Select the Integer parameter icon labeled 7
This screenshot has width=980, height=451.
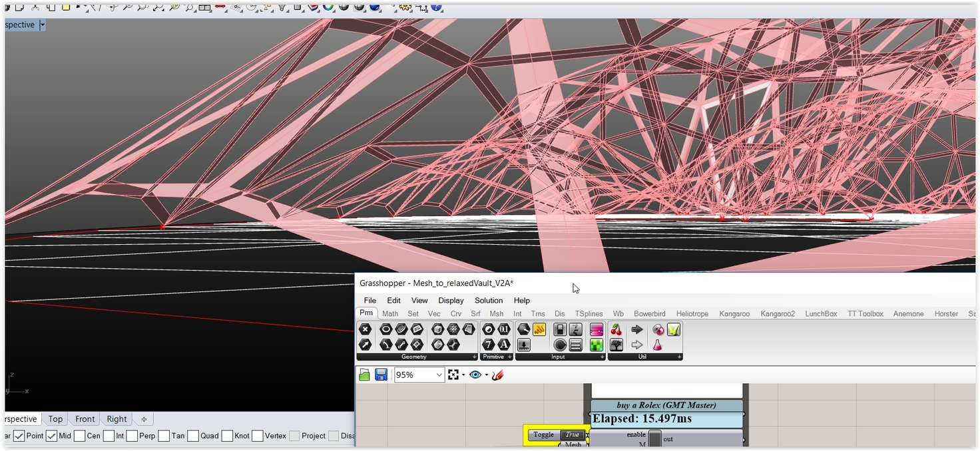(x=488, y=345)
